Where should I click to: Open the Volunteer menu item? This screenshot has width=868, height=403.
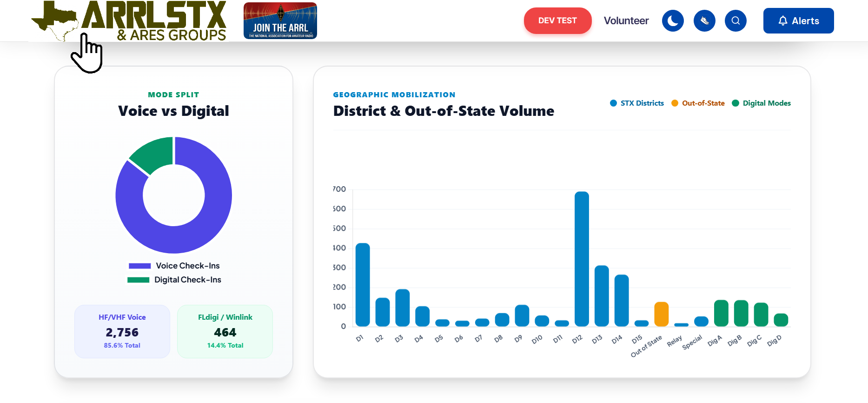626,21
